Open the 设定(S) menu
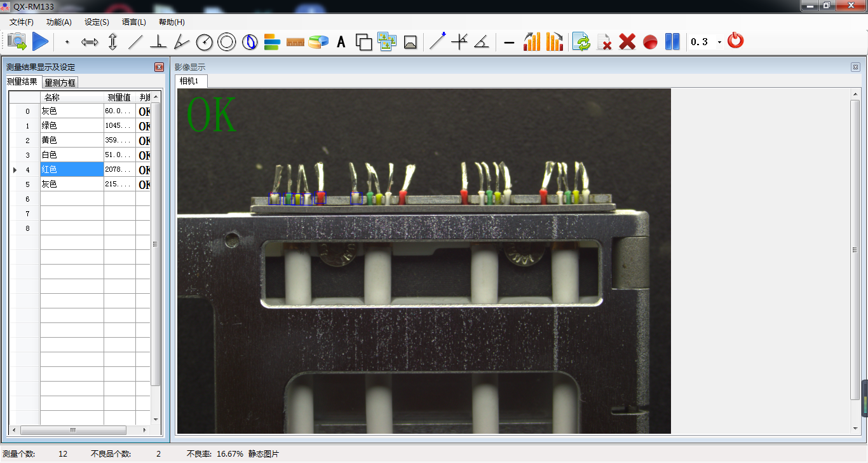The height and width of the screenshot is (463, 868). click(x=97, y=22)
